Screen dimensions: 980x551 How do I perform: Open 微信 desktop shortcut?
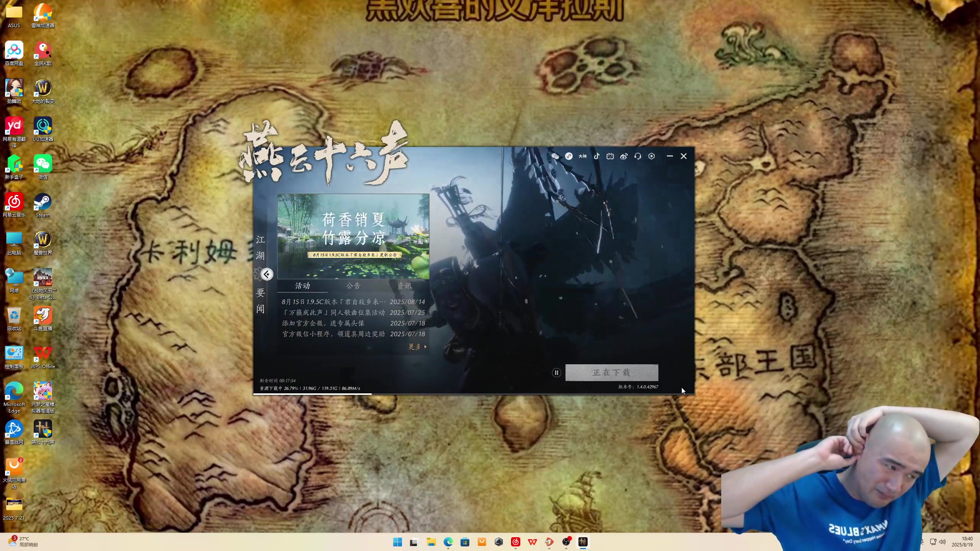point(43,167)
